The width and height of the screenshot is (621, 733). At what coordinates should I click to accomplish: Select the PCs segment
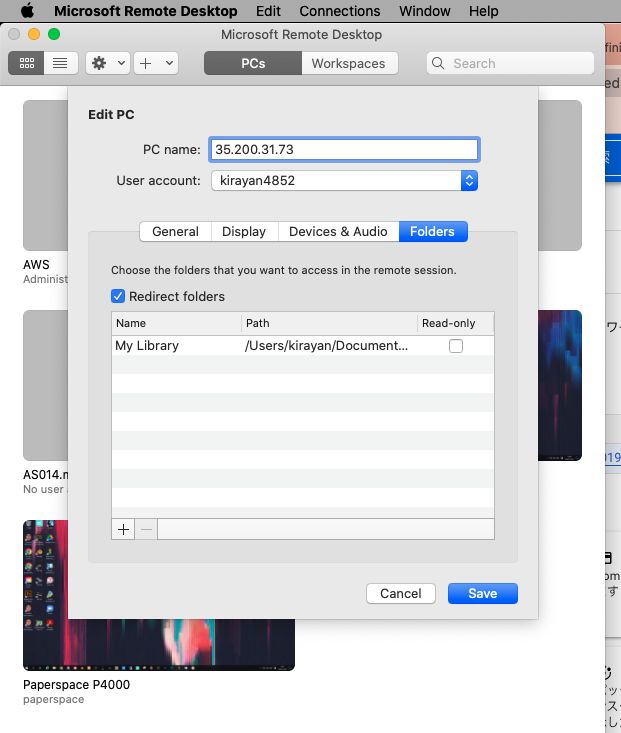tap(253, 63)
